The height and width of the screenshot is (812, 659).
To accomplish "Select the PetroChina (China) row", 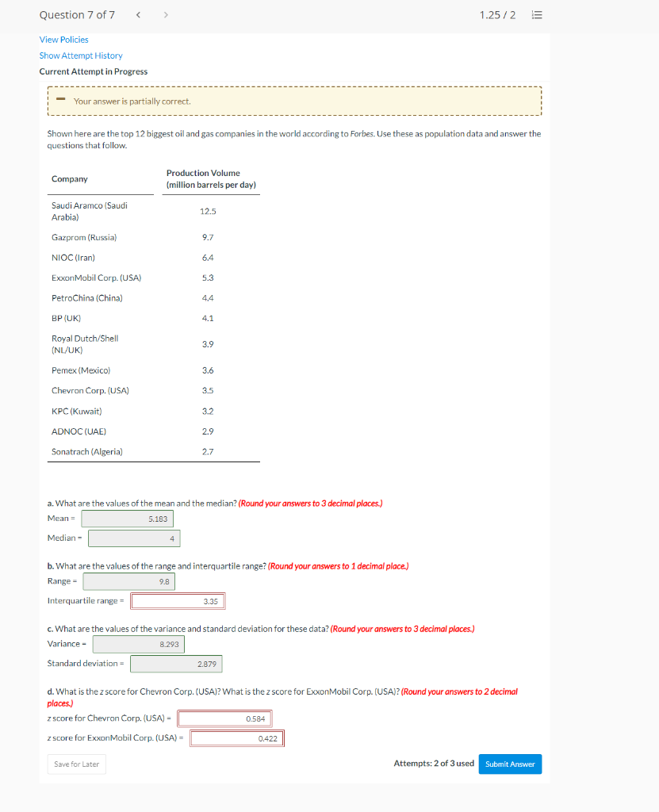I will [x=153, y=298].
